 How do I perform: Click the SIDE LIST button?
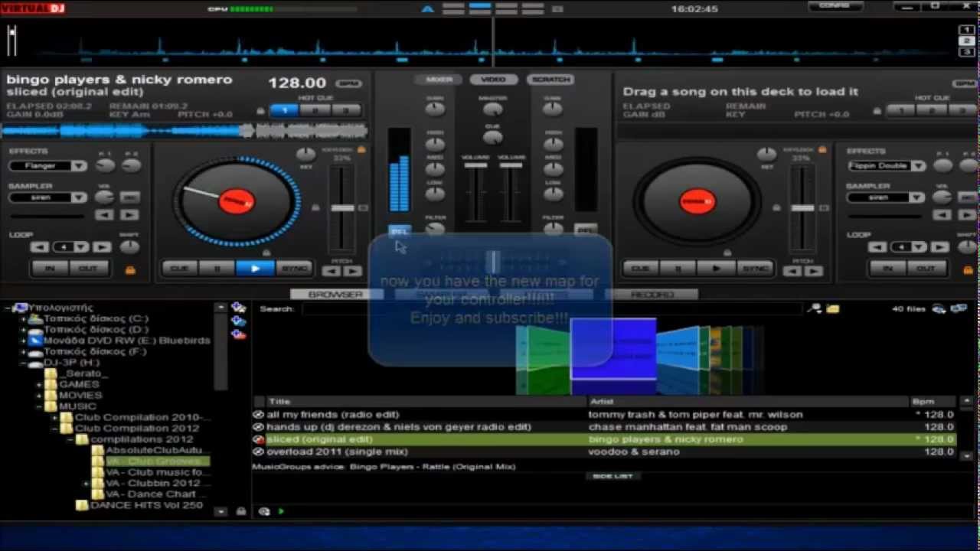coord(612,476)
